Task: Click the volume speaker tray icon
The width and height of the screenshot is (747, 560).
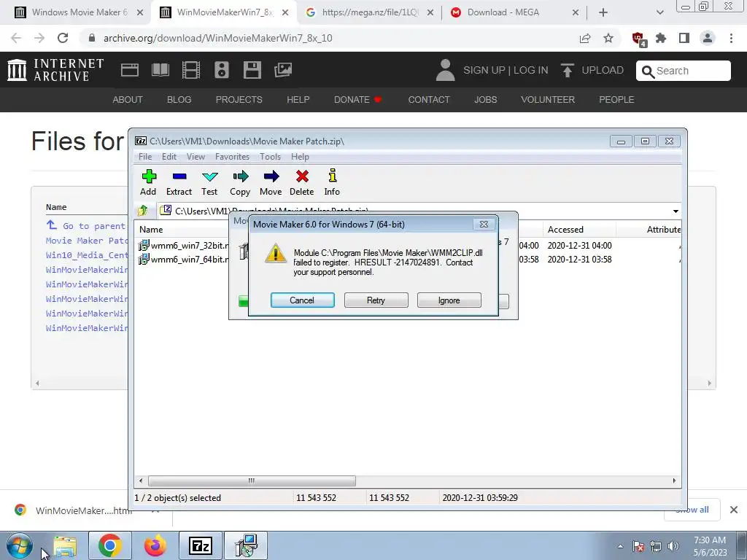Action: [673, 546]
